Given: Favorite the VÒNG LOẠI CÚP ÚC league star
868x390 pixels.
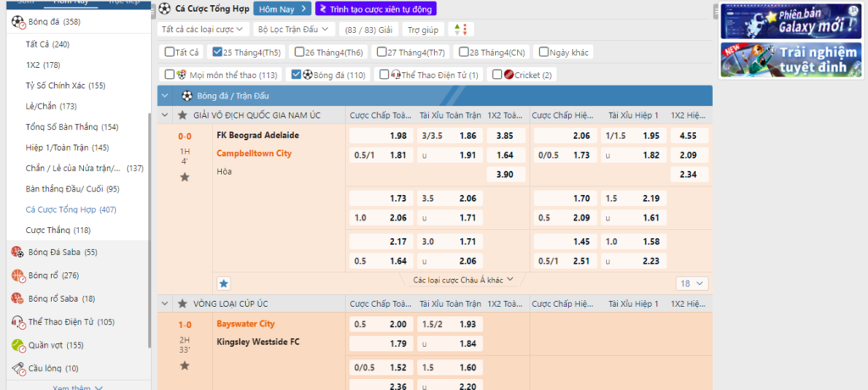Looking at the screenshot, I should coord(182,304).
